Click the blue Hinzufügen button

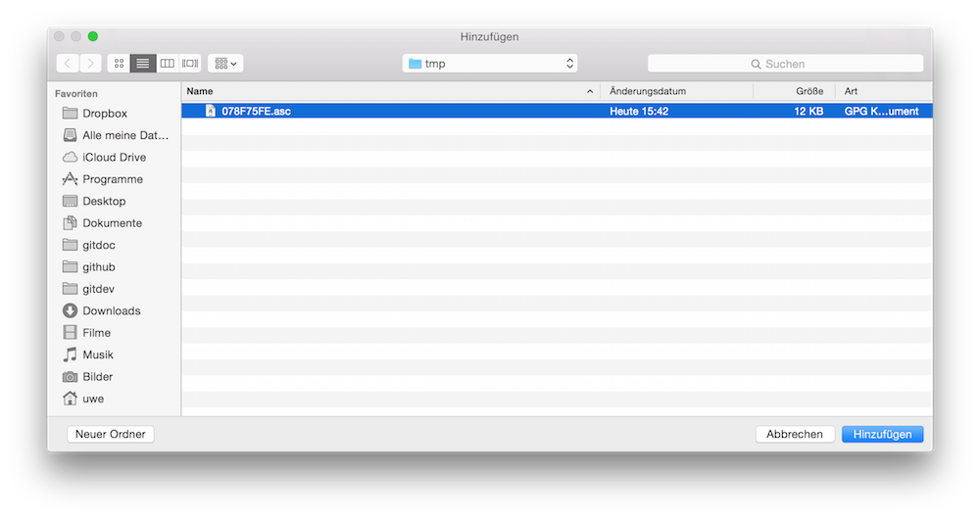[x=883, y=434]
